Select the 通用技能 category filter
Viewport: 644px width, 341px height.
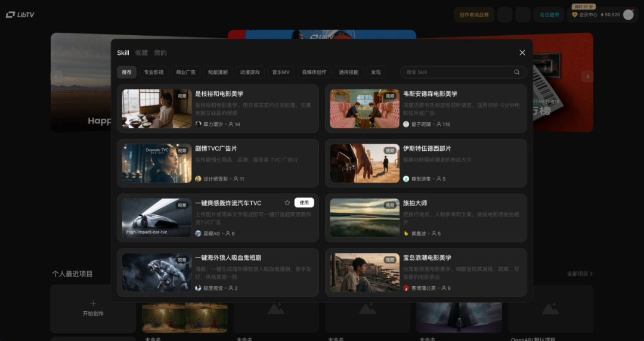click(348, 72)
